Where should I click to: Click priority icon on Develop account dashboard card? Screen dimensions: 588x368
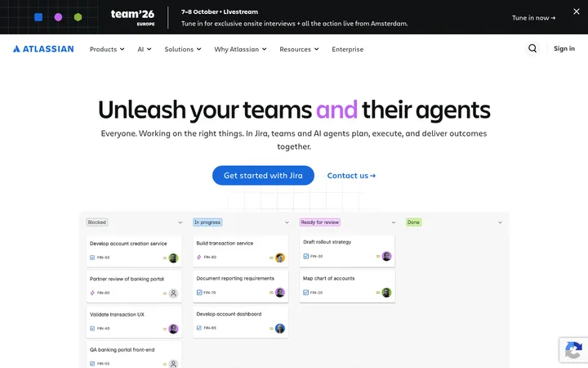tap(271, 328)
